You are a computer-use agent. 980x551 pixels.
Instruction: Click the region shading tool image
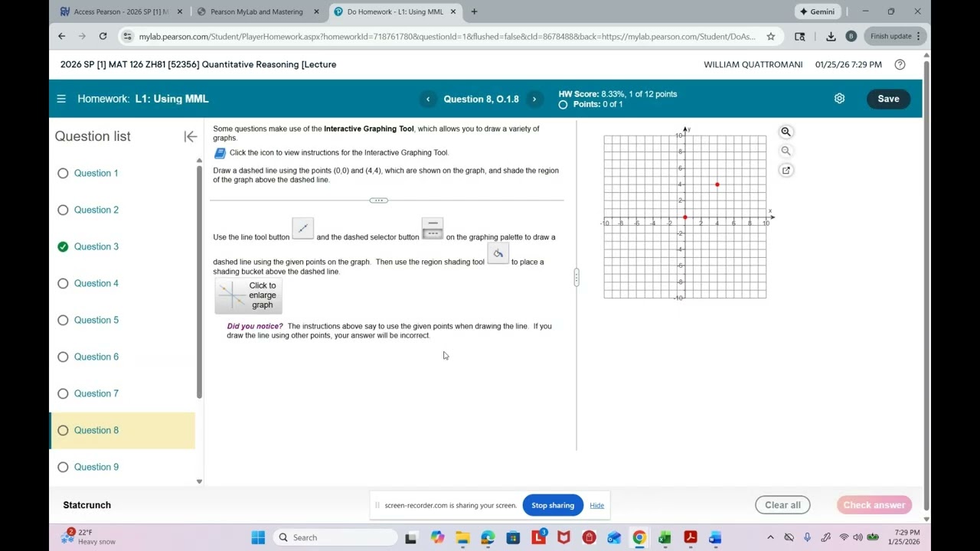coord(498,253)
